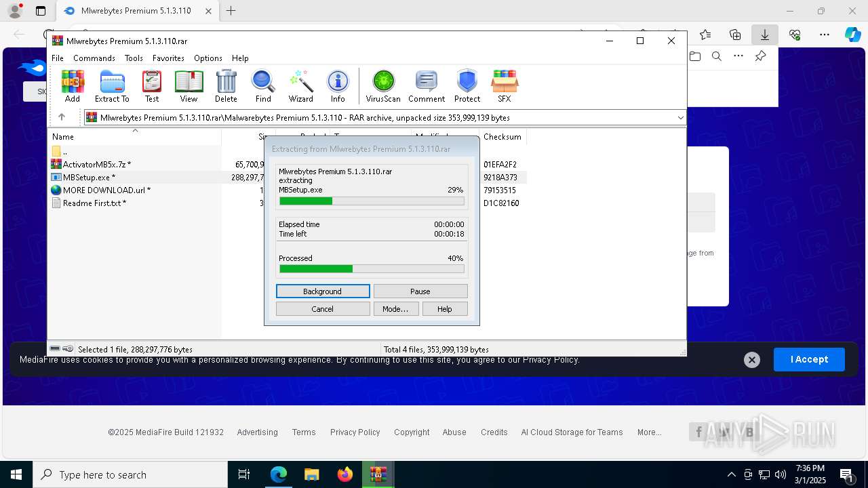Image resolution: width=868 pixels, height=488 pixels.
Task: Run the Test archive tool
Action: pyautogui.click(x=152, y=86)
